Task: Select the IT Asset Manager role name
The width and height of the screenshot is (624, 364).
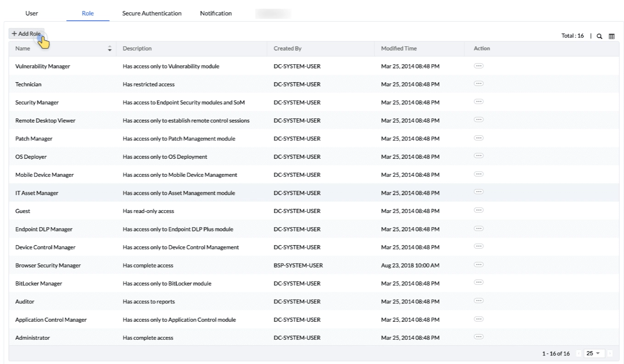Action: pos(37,193)
